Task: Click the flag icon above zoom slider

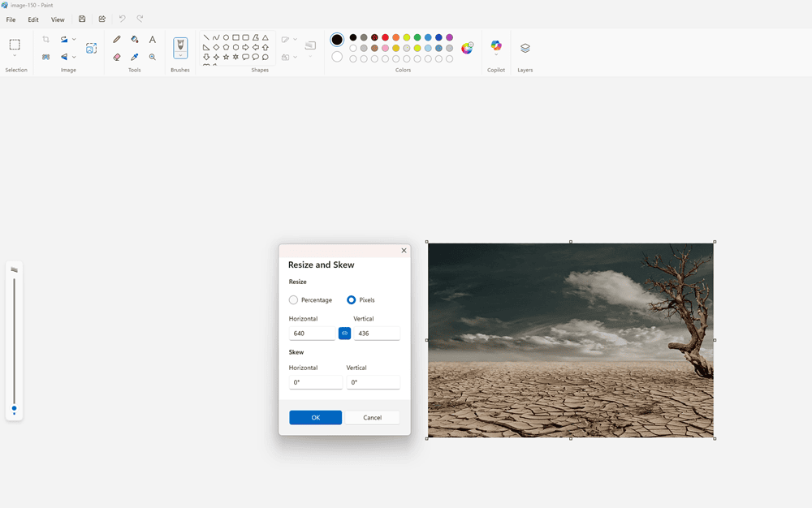Action: [14, 269]
